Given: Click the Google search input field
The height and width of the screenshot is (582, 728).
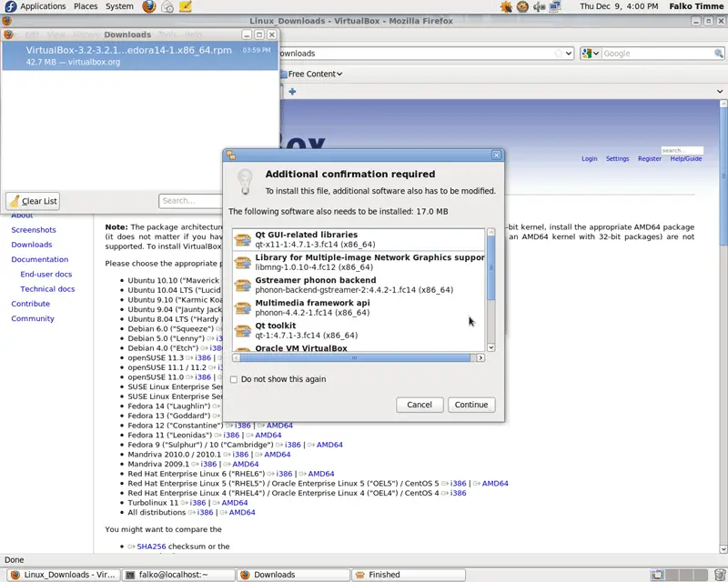Looking at the screenshot, I should click(x=658, y=54).
